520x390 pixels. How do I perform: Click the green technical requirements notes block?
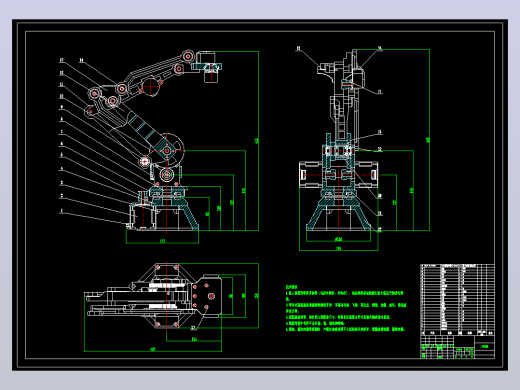346,308
